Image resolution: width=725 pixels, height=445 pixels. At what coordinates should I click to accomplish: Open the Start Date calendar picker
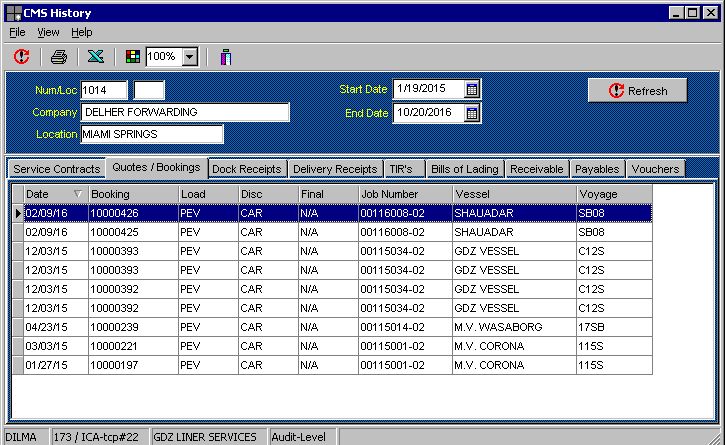(x=472, y=90)
